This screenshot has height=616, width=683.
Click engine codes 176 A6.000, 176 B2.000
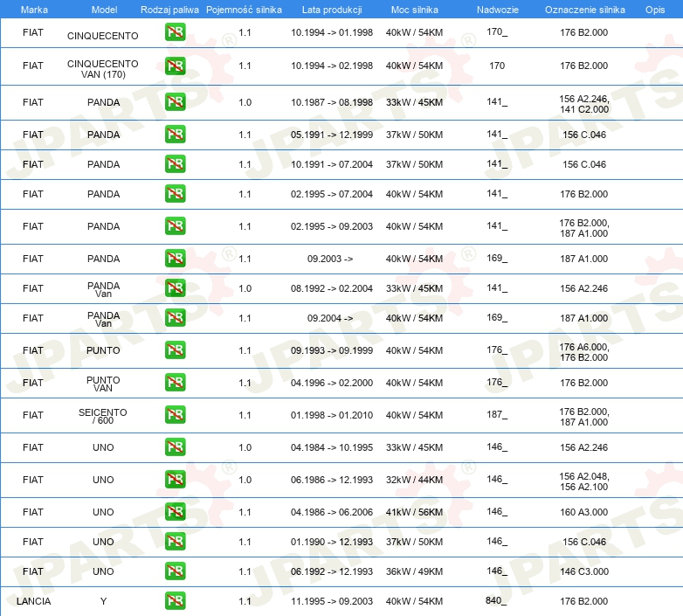click(584, 352)
